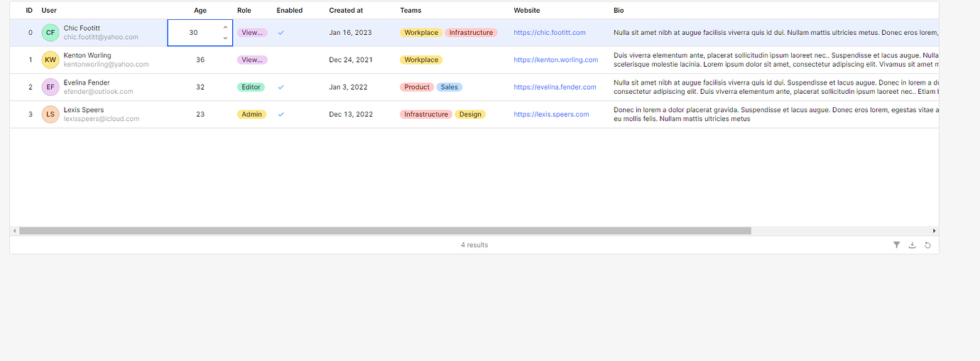Click the ID cell 3

pos(30,114)
